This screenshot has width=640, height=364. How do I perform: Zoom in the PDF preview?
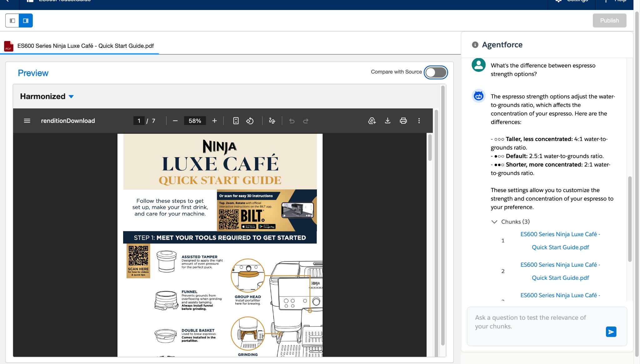coord(214,121)
